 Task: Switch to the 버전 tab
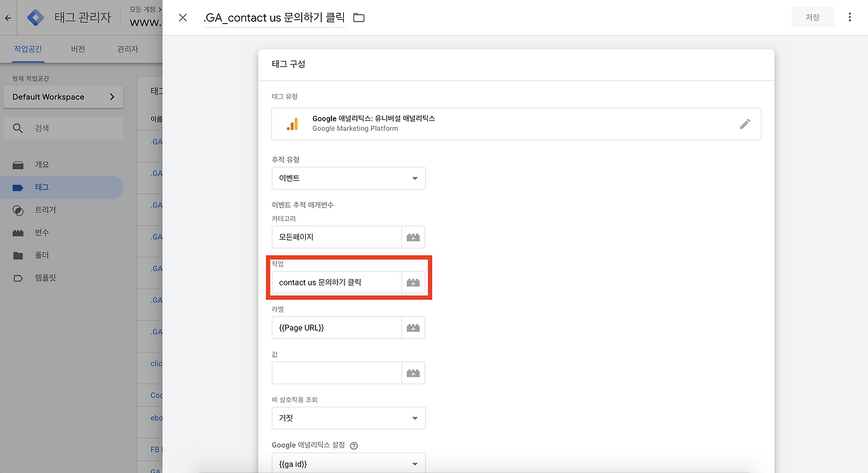[x=78, y=49]
